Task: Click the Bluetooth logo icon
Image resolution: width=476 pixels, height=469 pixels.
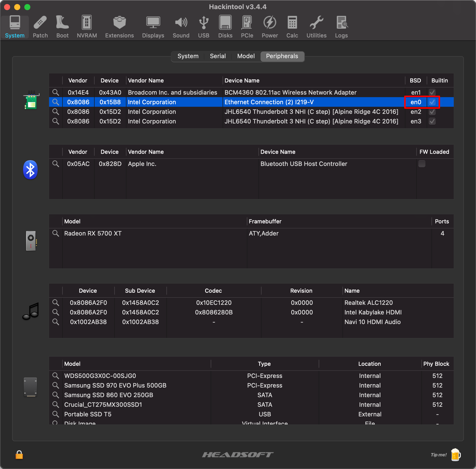Action: (x=30, y=170)
